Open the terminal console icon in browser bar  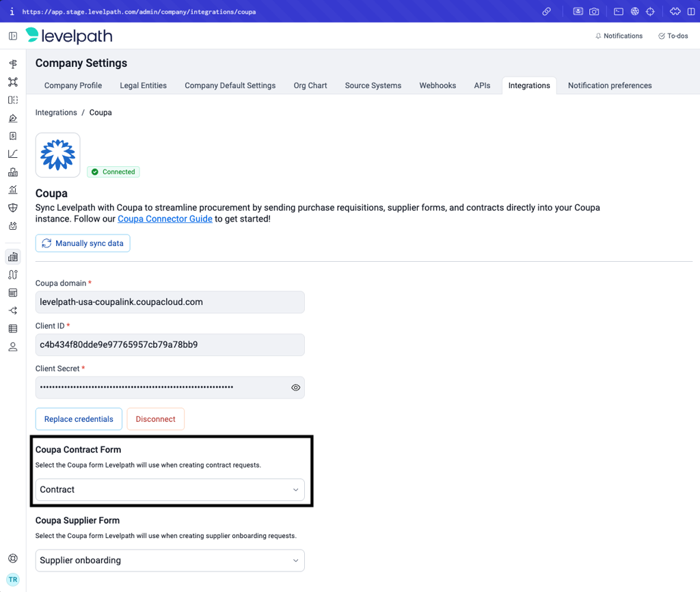(x=618, y=12)
